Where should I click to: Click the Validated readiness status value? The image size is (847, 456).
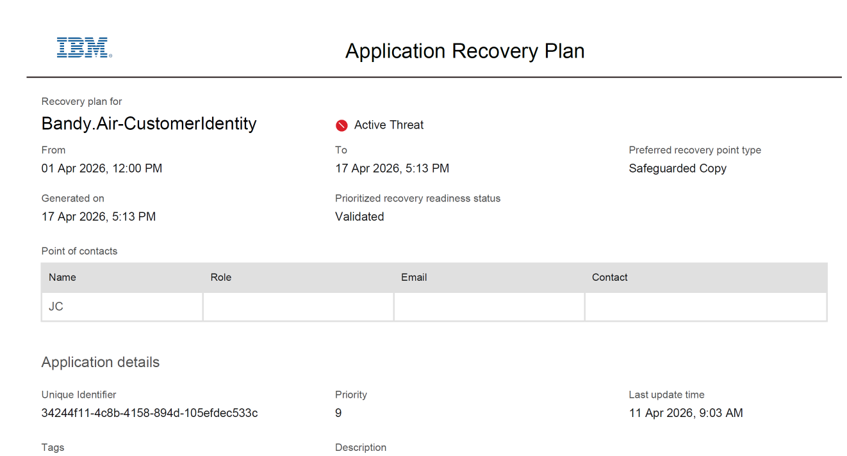359,217
